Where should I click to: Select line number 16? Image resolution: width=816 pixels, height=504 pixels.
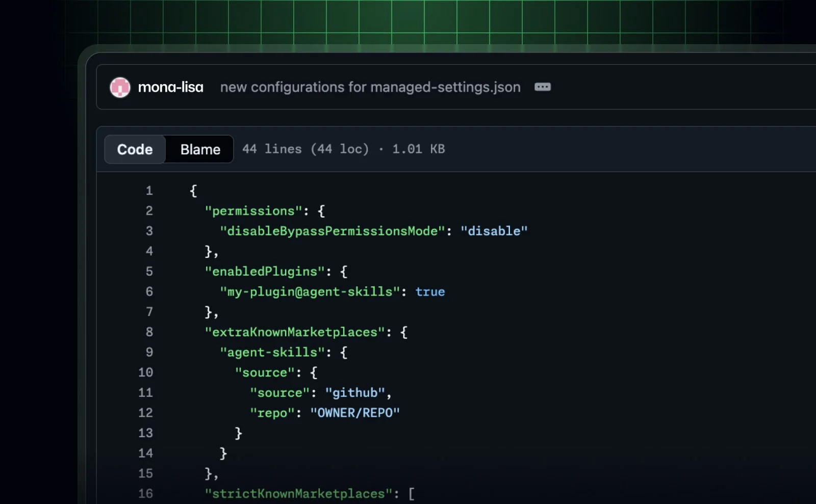pos(145,493)
